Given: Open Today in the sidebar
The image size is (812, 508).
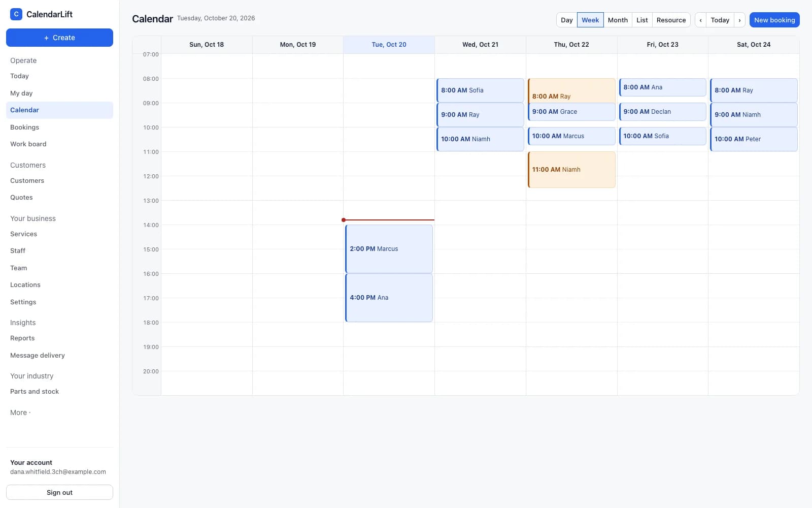Looking at the screenshot, I should click(59, 76).
